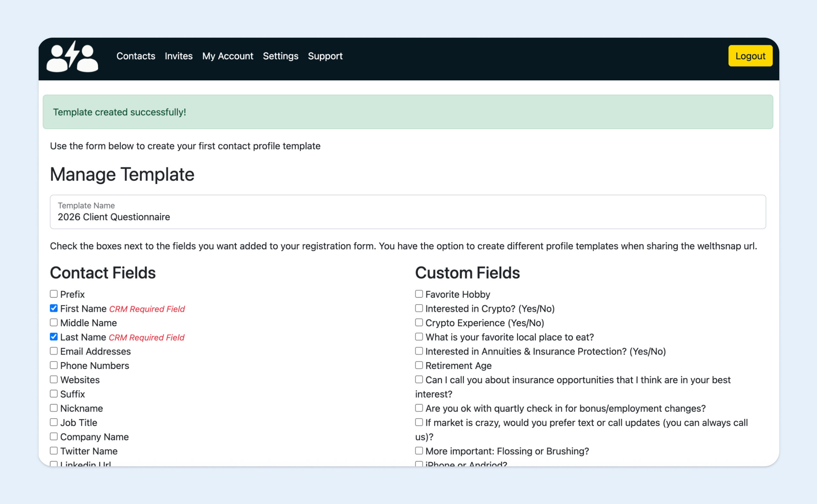The image size is (817, 504).
Task: Navigate to the Invites section
Action: 178,56
